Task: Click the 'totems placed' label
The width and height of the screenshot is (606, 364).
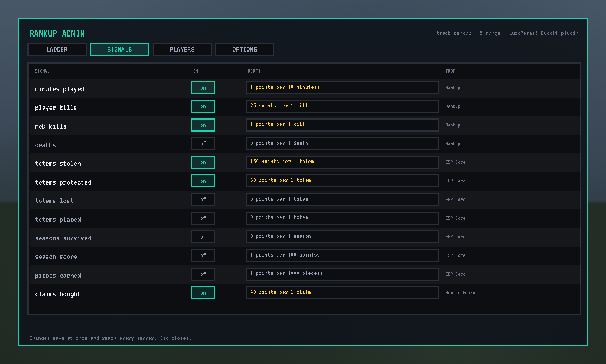Action: pos(58,220)
